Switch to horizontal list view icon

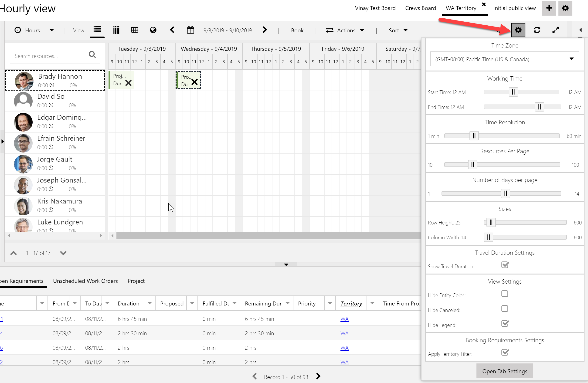[x=97, y=30]
